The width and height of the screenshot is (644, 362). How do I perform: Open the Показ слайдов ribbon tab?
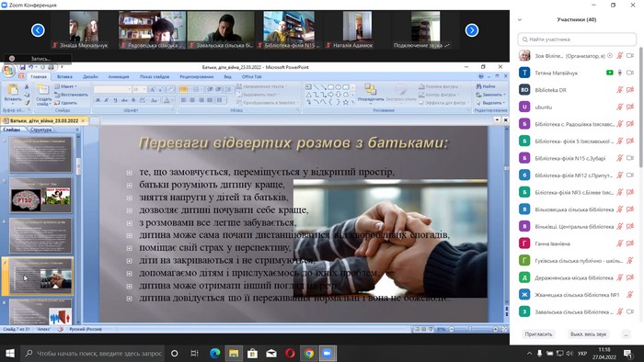[x=155, y=76]
